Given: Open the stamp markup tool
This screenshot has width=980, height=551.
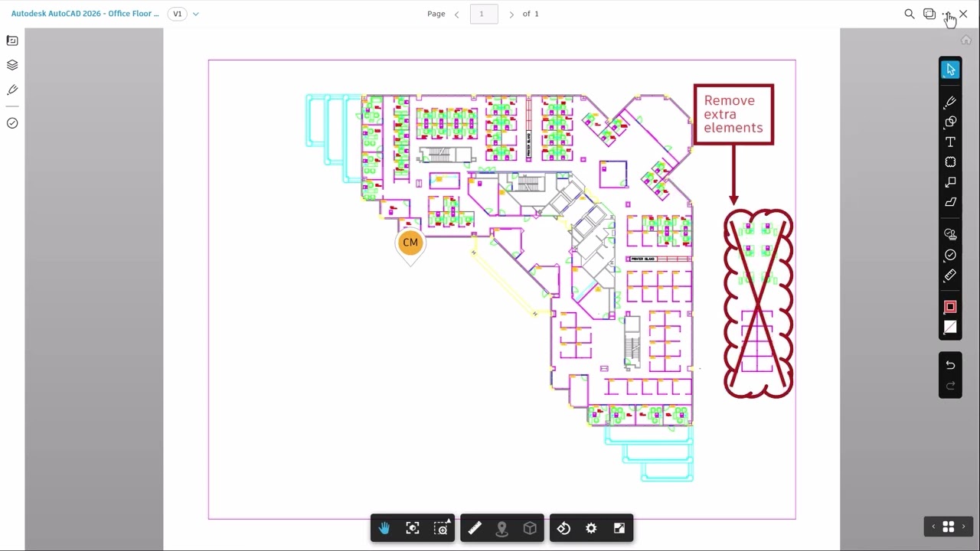Looking at the screenshot, I should [950, 234].
